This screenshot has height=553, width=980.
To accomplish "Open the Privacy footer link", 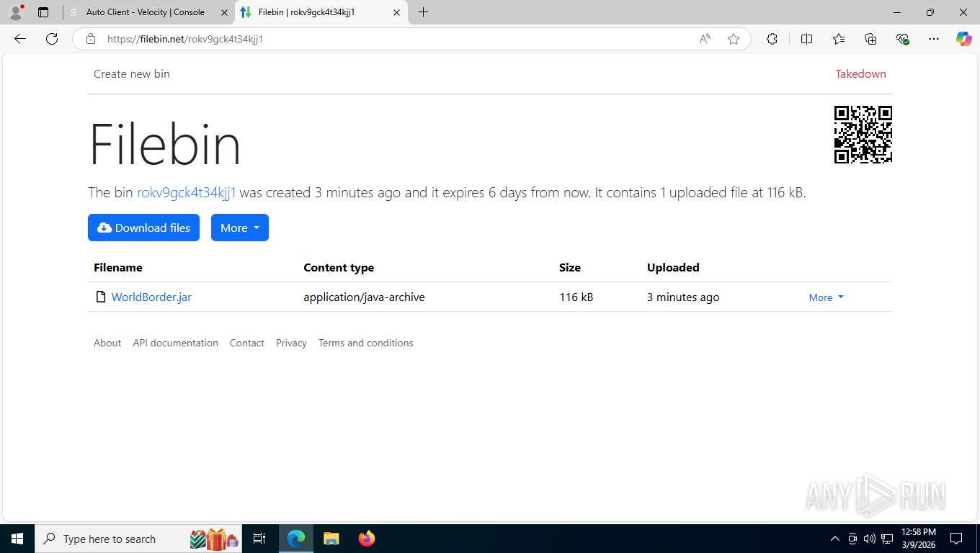I will coord(291,343).
